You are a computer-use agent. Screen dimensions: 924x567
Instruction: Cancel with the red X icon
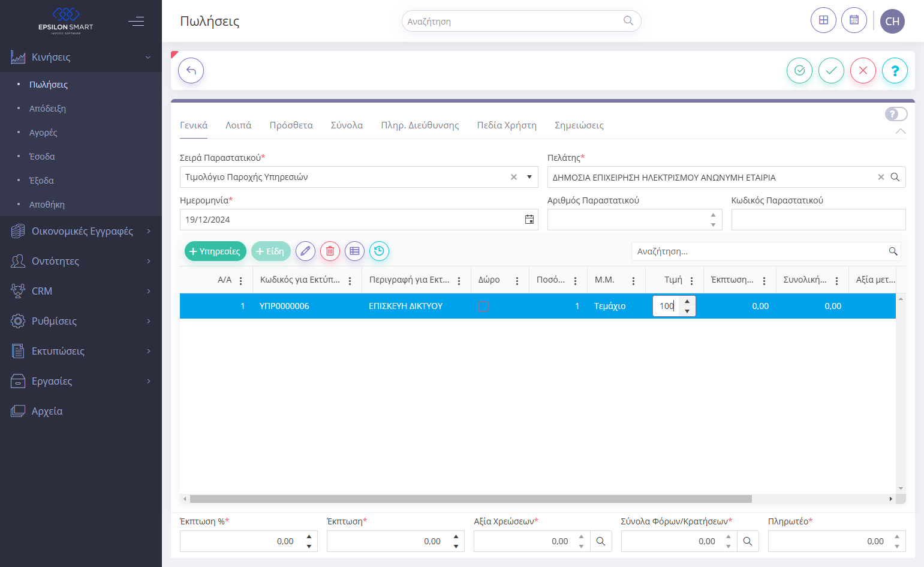click(863, 71)
